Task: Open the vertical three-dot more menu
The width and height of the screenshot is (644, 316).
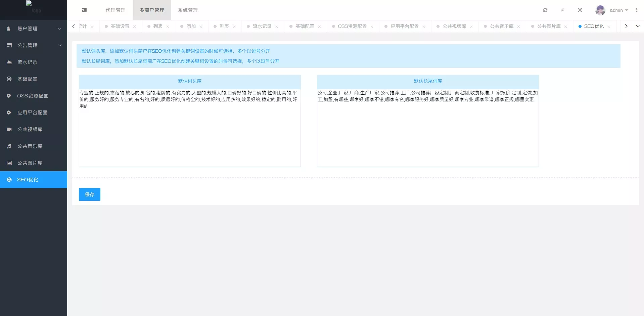Action: point(637,10)
